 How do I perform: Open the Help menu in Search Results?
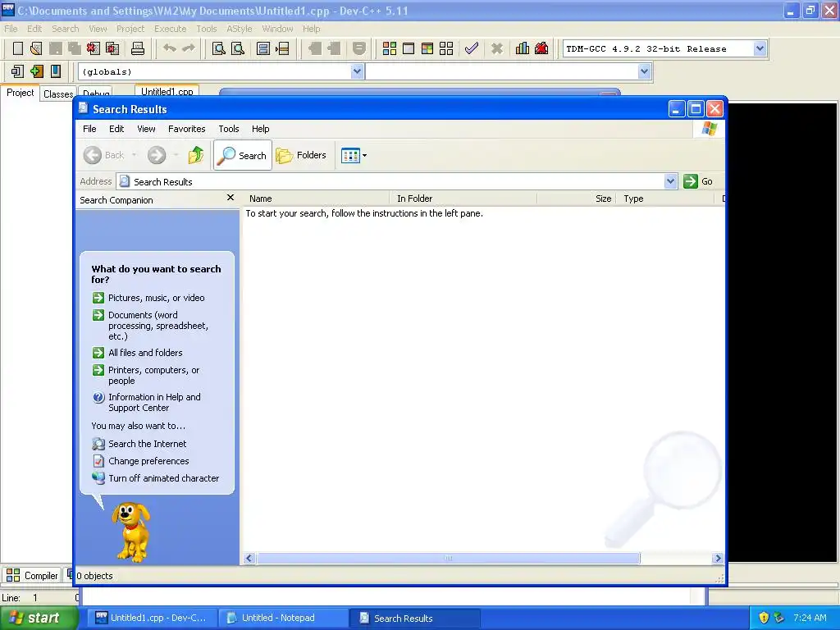click(260, 129)
